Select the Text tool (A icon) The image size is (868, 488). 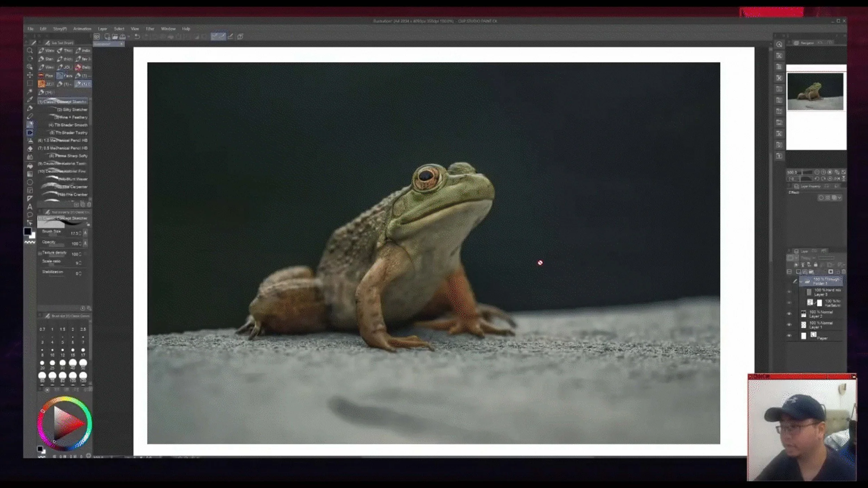click(30, 207)
